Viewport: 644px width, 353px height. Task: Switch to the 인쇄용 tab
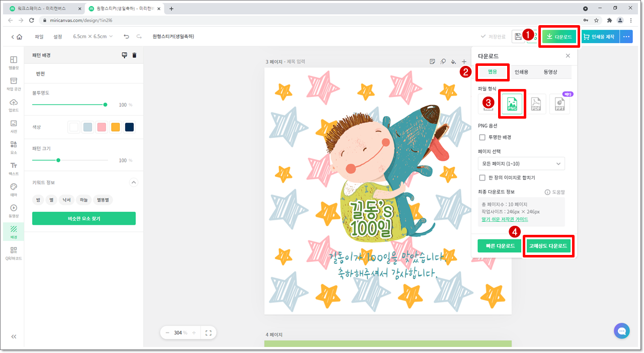coord(521,72)
